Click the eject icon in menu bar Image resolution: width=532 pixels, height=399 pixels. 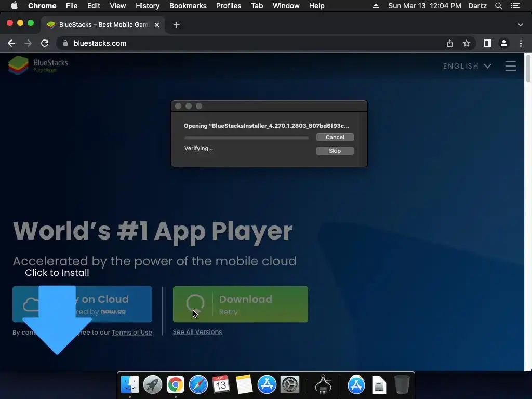click(x=376, y=6)
